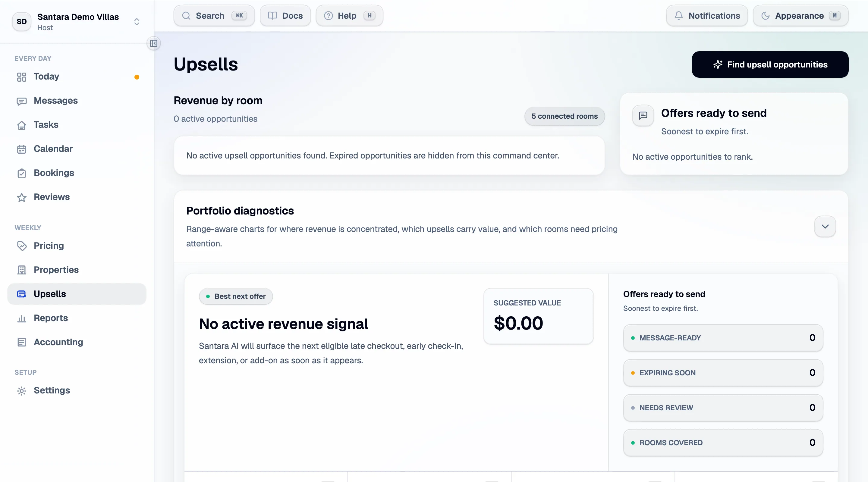Open the Docs link
Image resolution: width=868 pixels, height=482 pixels.
pos(285,15)
